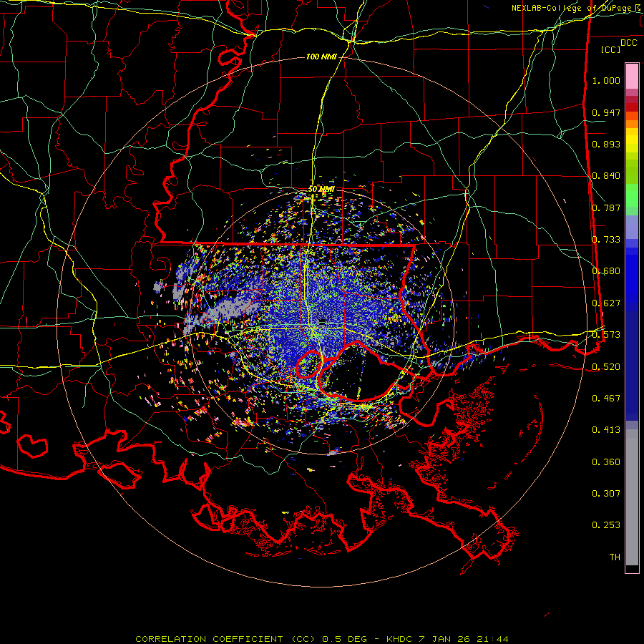644x644 pixels.
Task: Select the 0.413 legend value
Action: coord(606,430)
